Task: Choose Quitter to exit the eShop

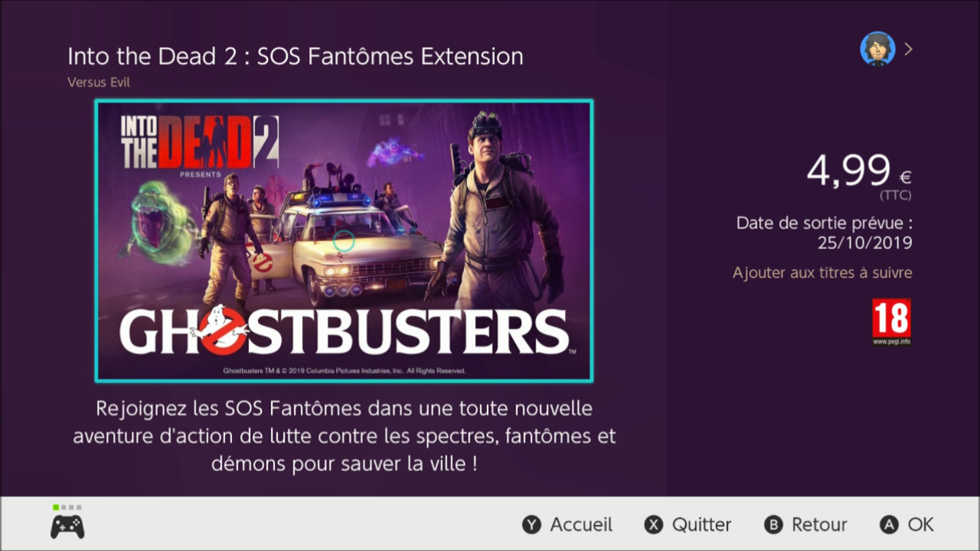Action: [x=701, y=525]
